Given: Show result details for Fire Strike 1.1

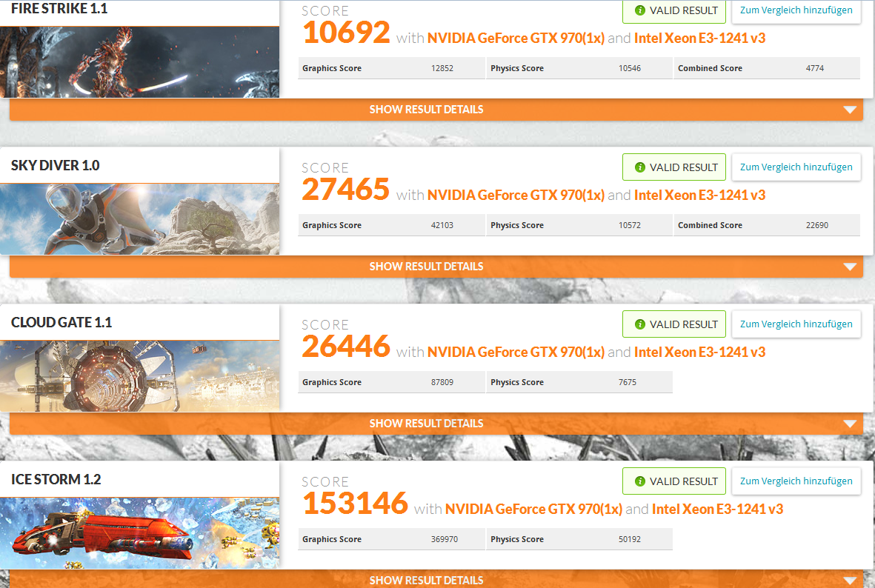Looking at the screenshot, I should tap(436, 110).
